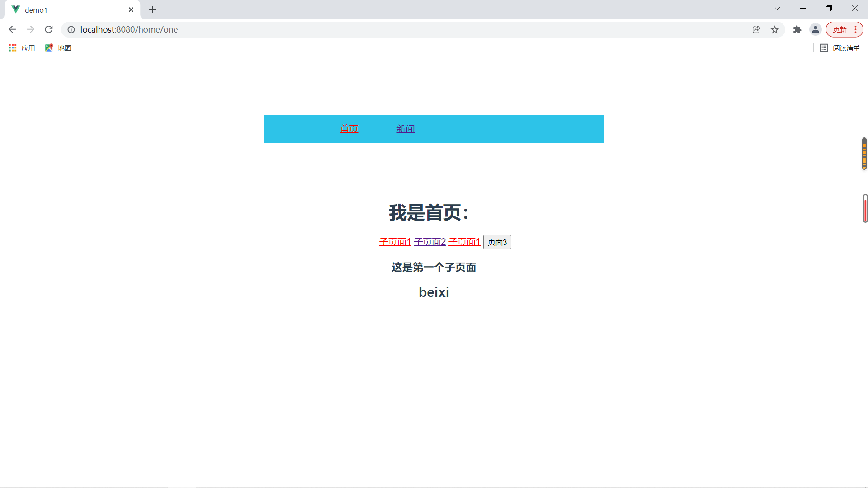This screenshot has width=868, height=488.
Task: Click the 更新 update button
Action: pyautogui.click(x=844, y=29)
